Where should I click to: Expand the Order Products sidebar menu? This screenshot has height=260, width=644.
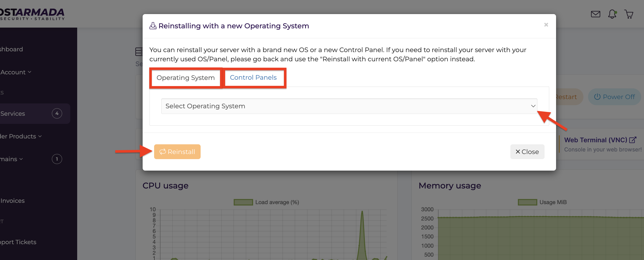21,136
